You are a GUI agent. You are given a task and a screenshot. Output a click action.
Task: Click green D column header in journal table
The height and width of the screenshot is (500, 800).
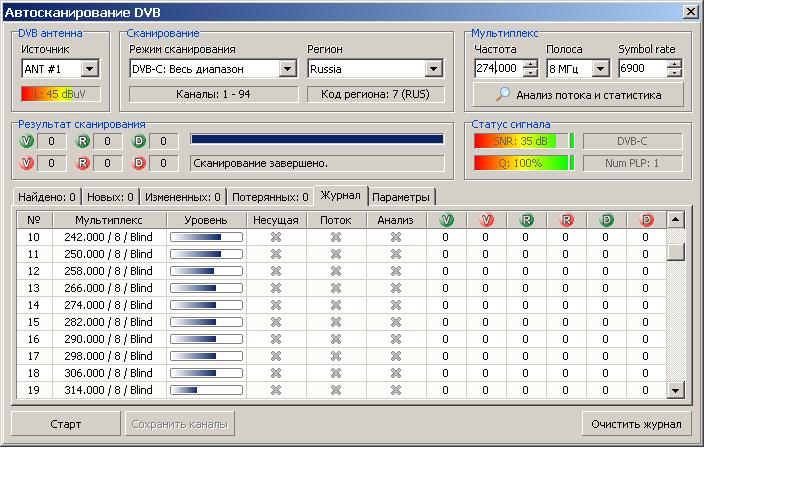pyautogui.click(x=606, y=220)
